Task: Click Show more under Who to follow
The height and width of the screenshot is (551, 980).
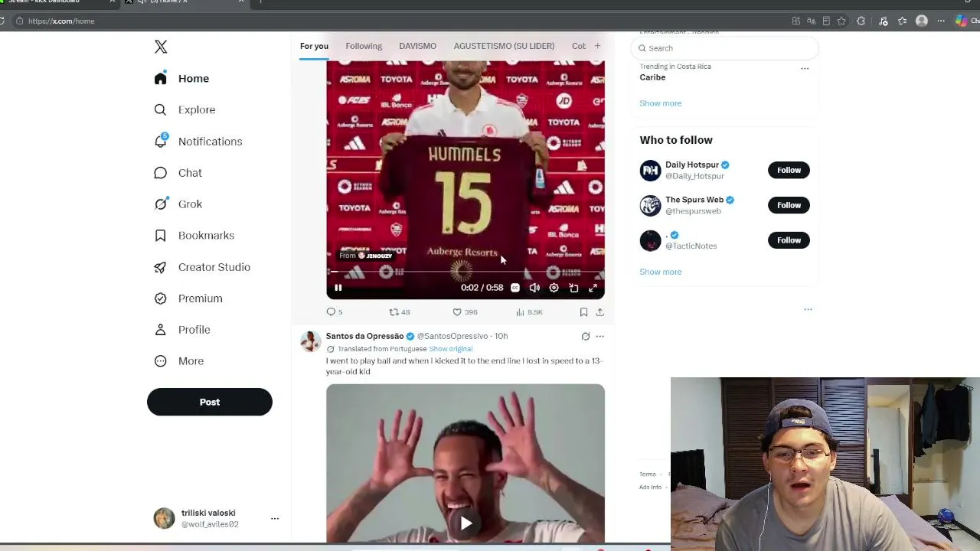Action: tap(660, 272)
